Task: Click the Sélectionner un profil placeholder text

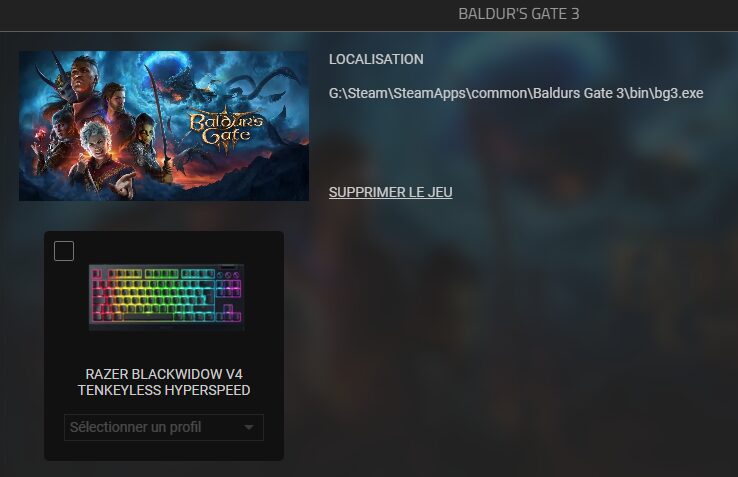Action: (x=136, y=428)
